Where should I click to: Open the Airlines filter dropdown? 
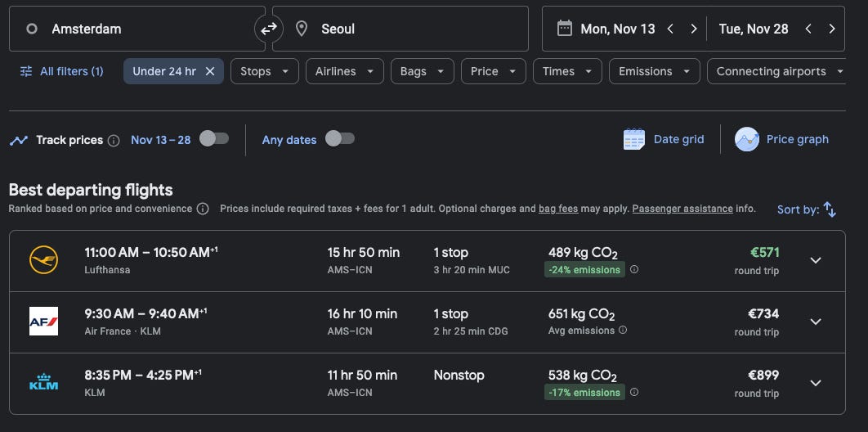(x=344, y=71)
